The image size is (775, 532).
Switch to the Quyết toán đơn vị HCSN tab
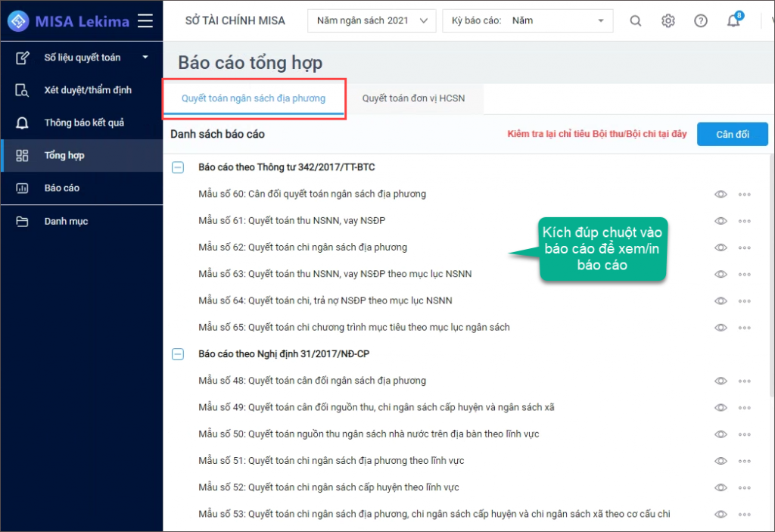(x=415, y=98)
